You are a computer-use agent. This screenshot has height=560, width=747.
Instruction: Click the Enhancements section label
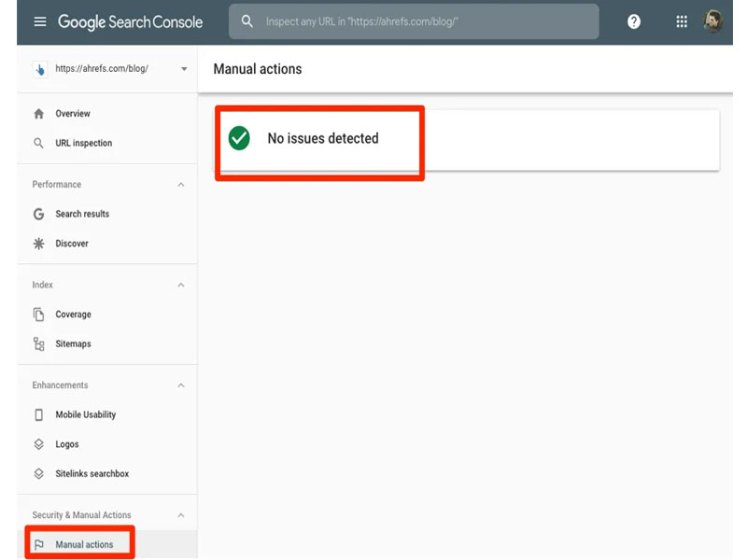coord(60,385)
